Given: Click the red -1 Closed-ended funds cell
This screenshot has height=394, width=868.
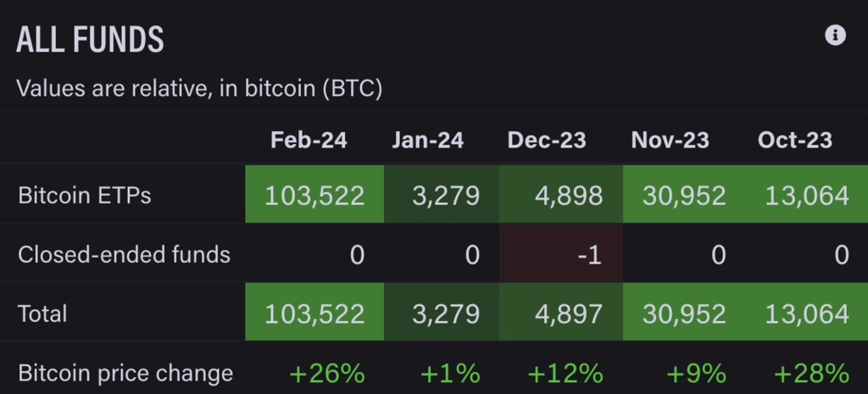Looking at the screenshot, I should click(x=561, y=254).
